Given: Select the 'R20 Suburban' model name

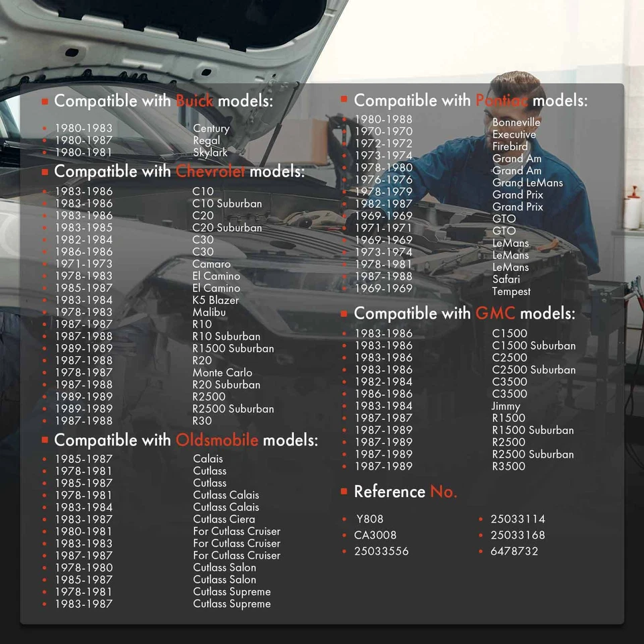Looking at the screenshot, I should 226,385.
